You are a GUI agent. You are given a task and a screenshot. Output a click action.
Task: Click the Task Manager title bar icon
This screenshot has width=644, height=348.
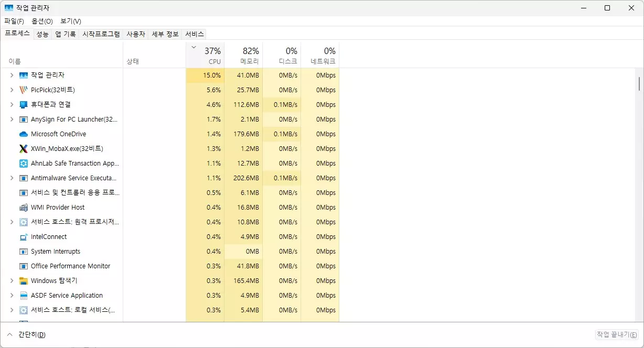coord(9,8)
